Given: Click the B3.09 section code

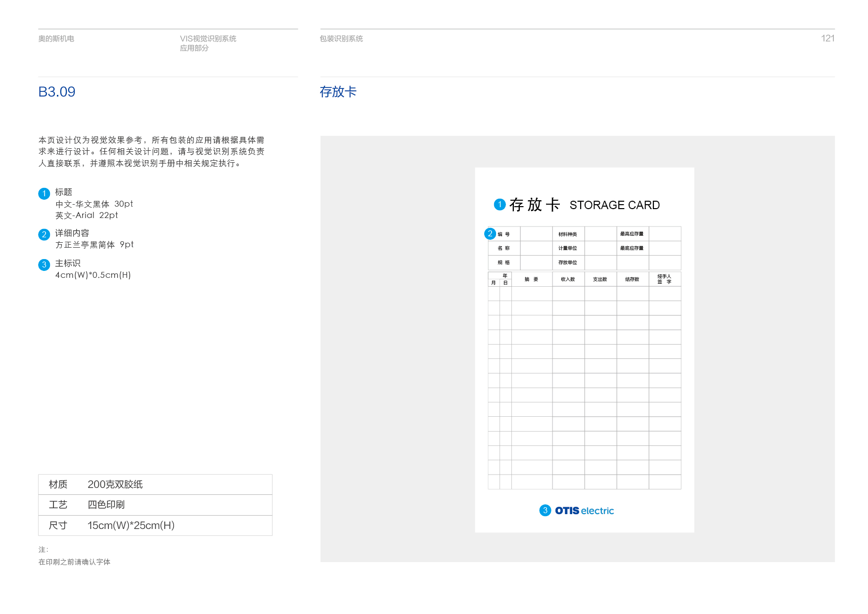Looking at the screenshot, I should coord(57,92).
